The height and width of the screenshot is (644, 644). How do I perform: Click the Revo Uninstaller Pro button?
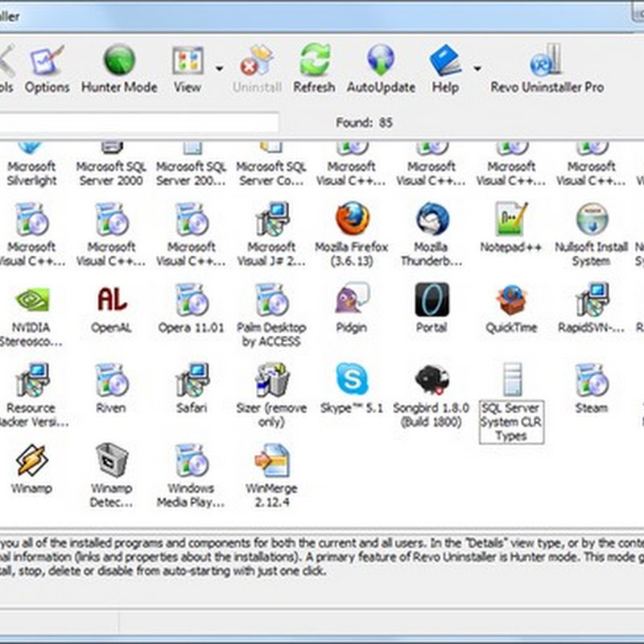click(547, 69)
